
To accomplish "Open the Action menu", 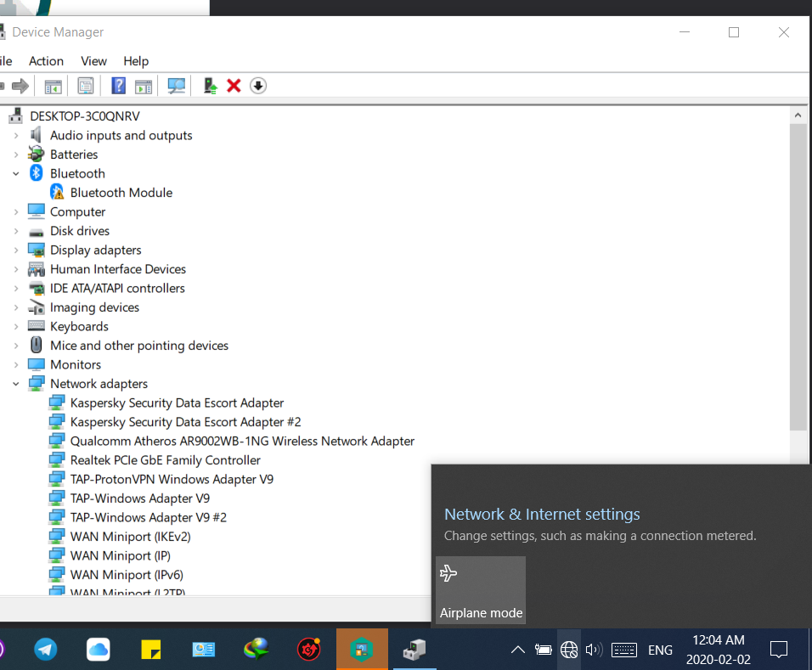I will 46,61.
